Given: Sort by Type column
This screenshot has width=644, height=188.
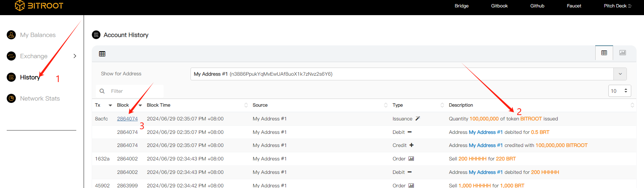Looking at the screenshot, I should (x=442, y=105).
